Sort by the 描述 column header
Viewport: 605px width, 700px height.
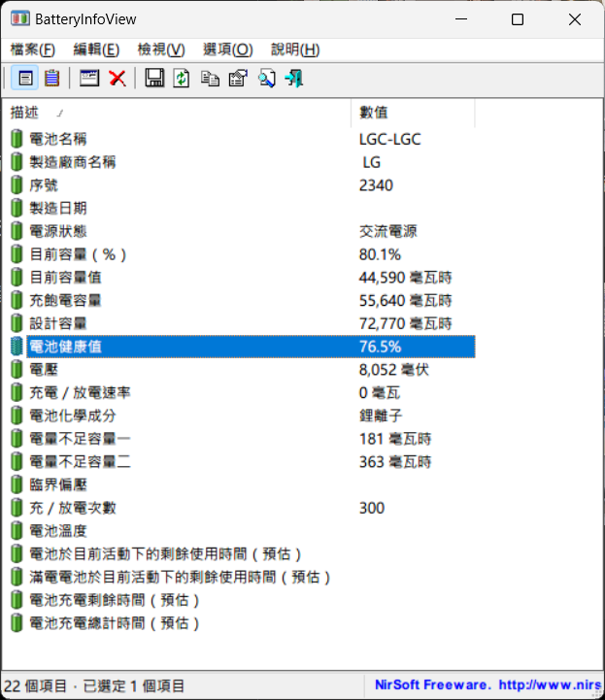(x=177, y=113)
